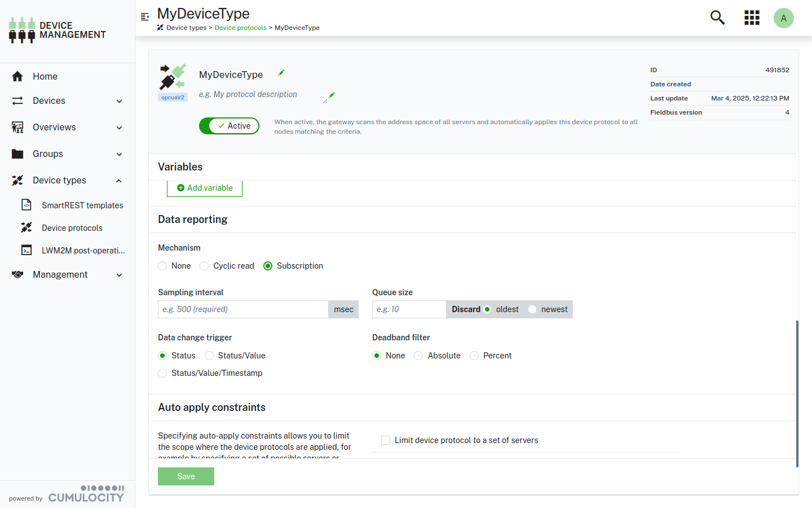Click the search magnifier icon
Image resolution: width=812 pixels, height=508 pixels.
717,18
